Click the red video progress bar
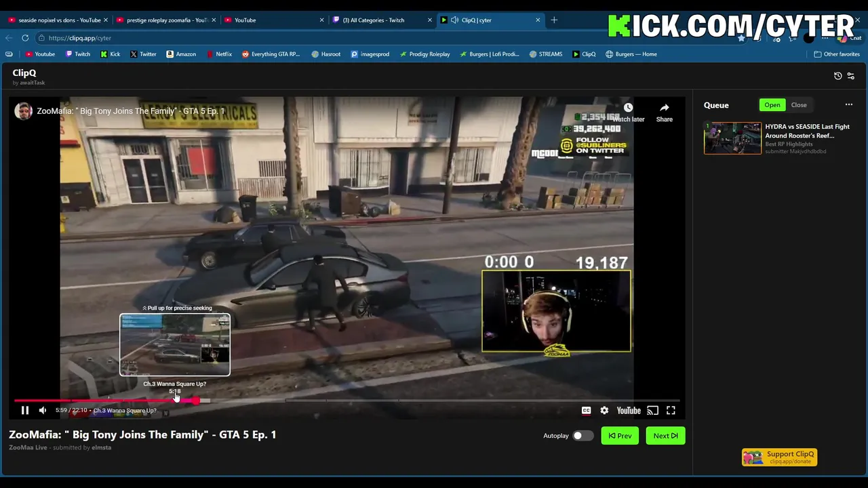868x488 pixels. click(x=105, y=401)
